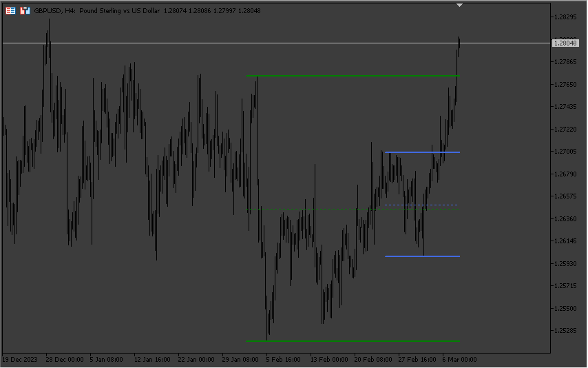This screenshot has width=588, height=368.
Task: Click the highlighted 1.28048 current price label
Action: [565, 43]
